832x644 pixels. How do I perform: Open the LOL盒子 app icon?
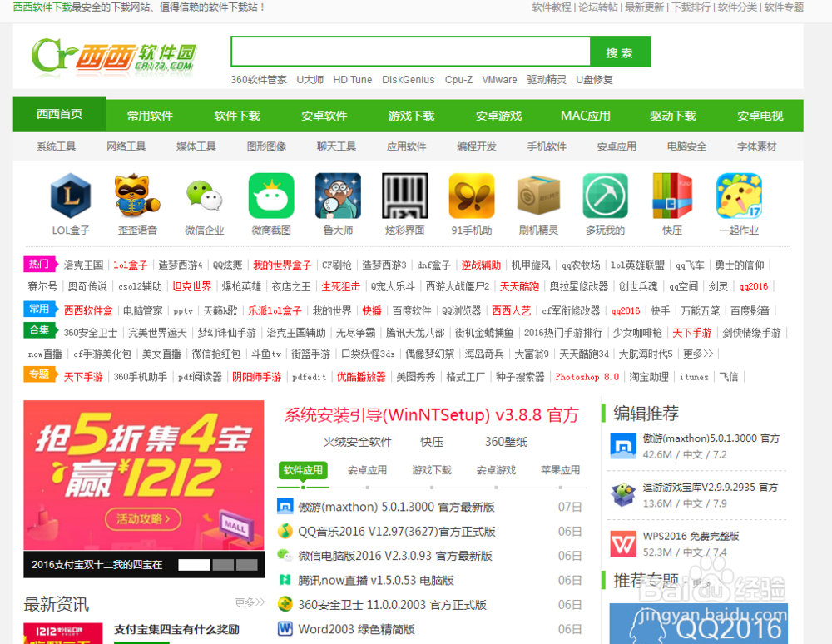pos(71,196)
